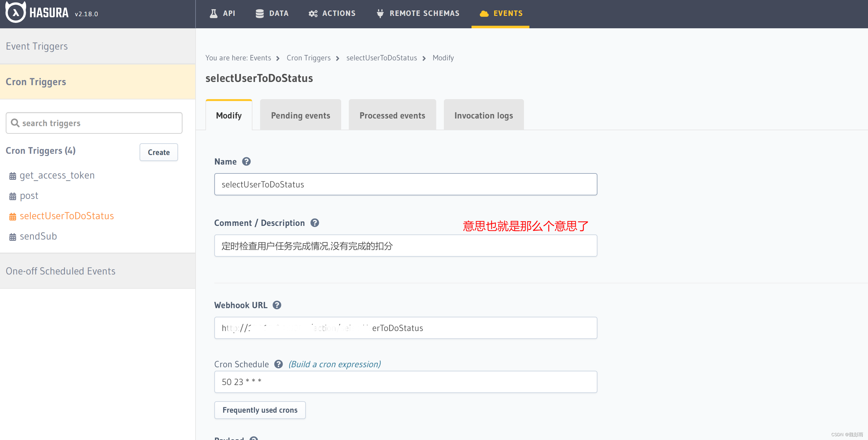Switch to the Pending events tab
Screen dimensions: 868x440
click(300, 115)
